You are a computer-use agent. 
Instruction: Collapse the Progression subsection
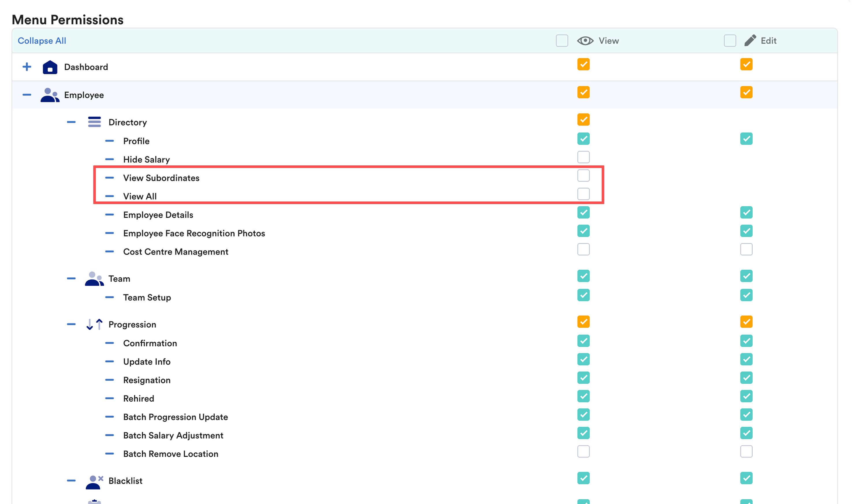pos(71,324)
